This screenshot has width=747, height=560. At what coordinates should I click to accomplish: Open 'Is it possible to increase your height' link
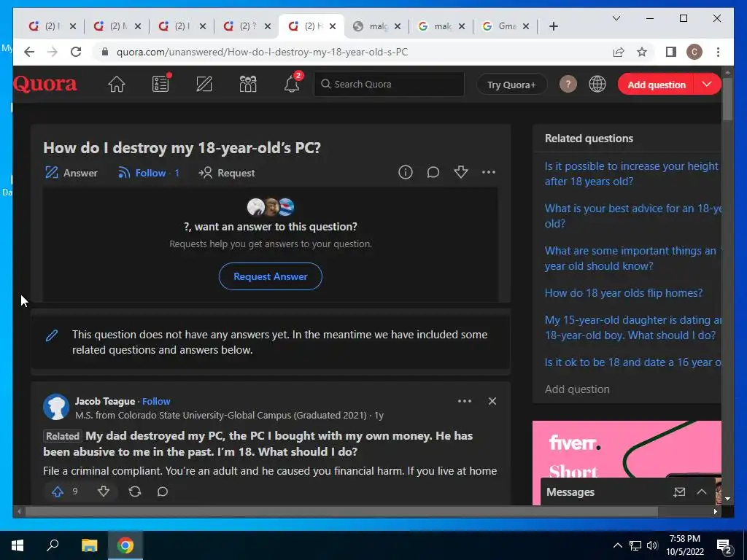coord(631,174)
